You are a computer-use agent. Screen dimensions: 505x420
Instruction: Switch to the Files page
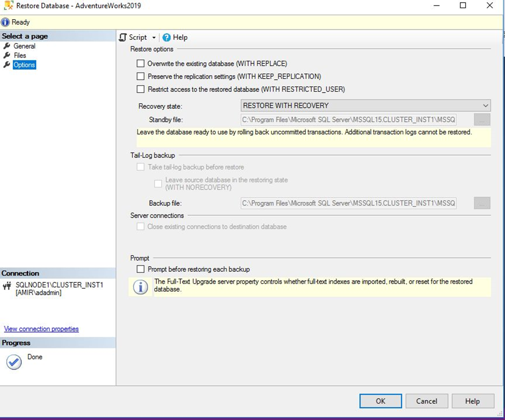21,55
